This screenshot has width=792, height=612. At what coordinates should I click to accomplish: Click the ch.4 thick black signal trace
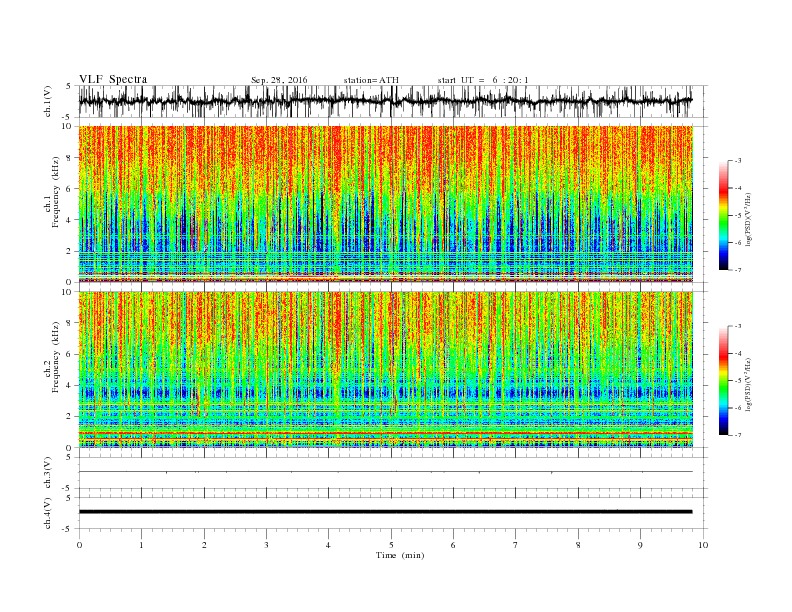(385, 512)
